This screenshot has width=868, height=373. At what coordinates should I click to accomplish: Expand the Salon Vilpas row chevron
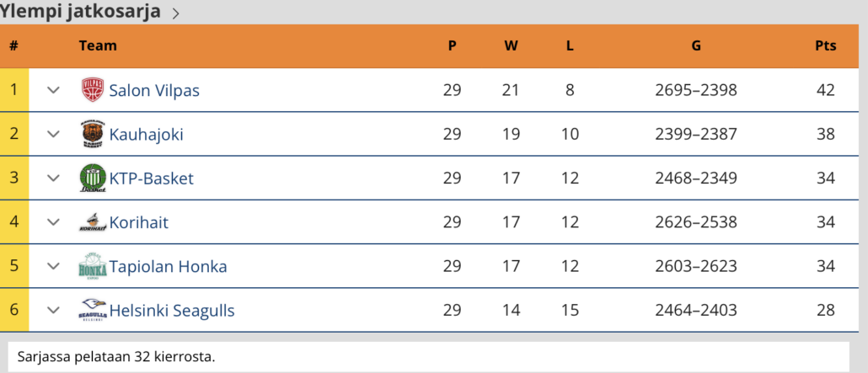[x=54, y=90]
